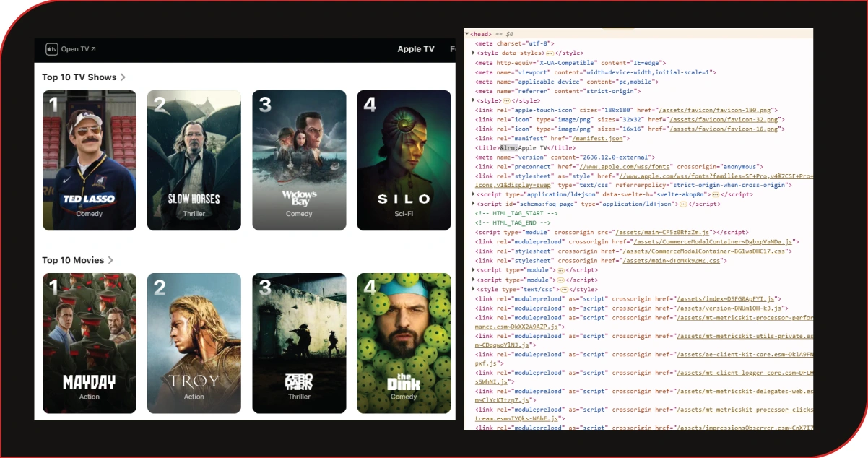Image resolution: width=868 pixels, height=458 pixels.
Task: Expand the schema:faq-page script node
Action: [x=473, y=204]
